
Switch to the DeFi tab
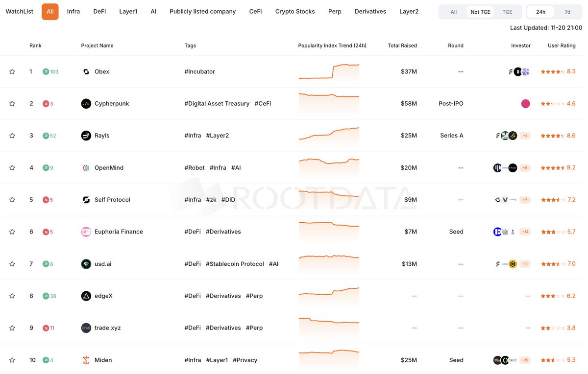pyautogui.click(x=99, y=11)
